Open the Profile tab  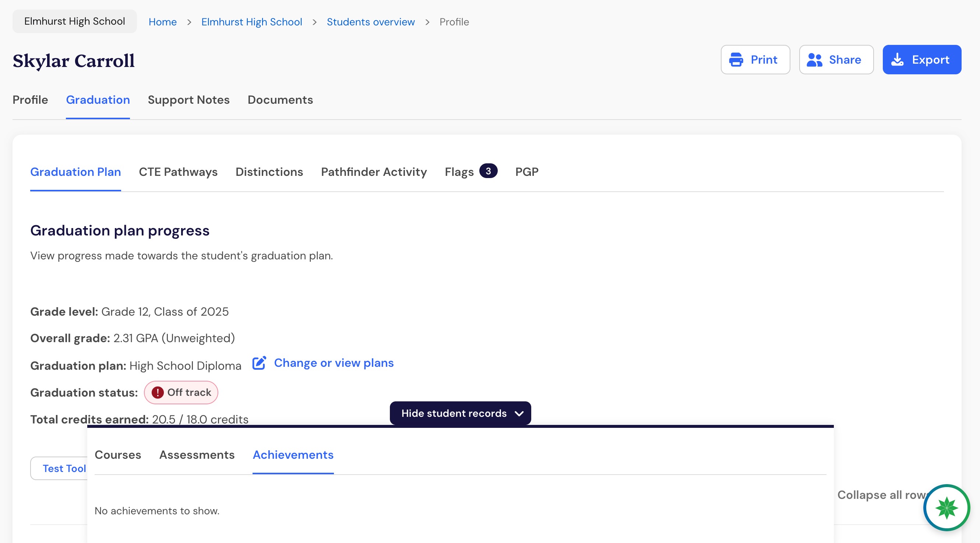tap(31, 100)
